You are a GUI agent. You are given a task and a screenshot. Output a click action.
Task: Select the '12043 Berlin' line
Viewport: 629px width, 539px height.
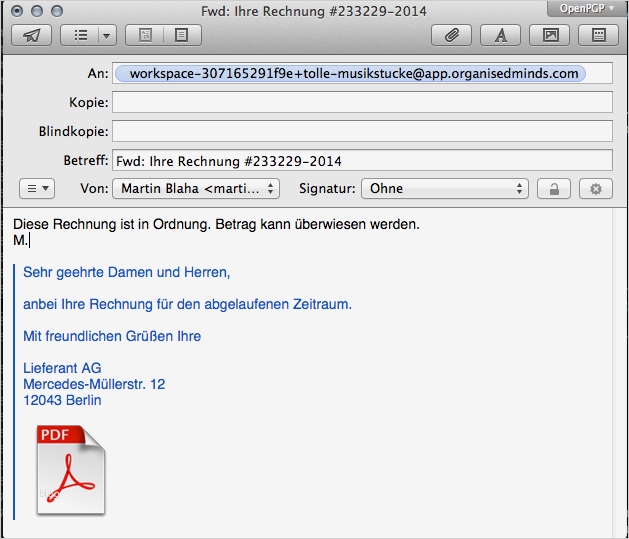tap(62, 400)
